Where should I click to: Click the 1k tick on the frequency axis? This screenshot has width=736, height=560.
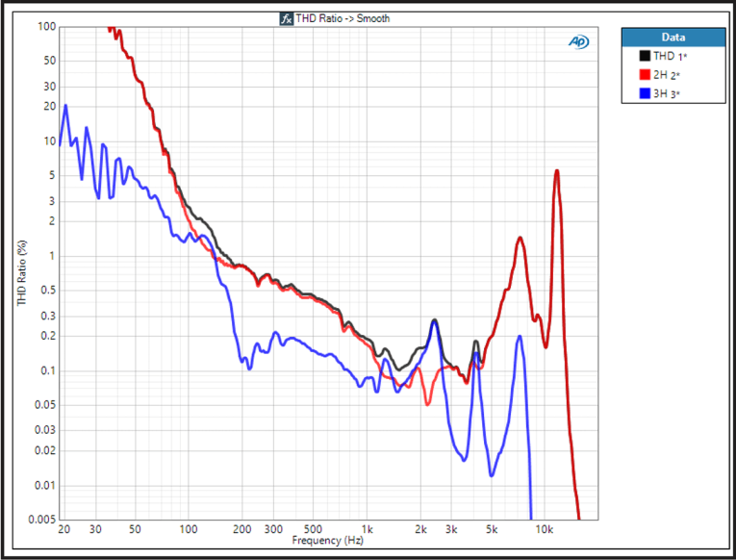pyautogui.click(x=367, y=530)
